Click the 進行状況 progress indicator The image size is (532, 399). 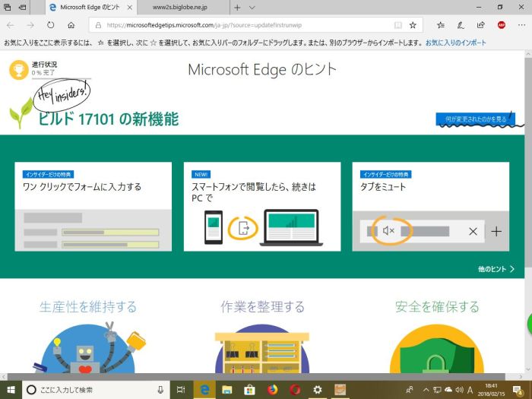(34, 69)
